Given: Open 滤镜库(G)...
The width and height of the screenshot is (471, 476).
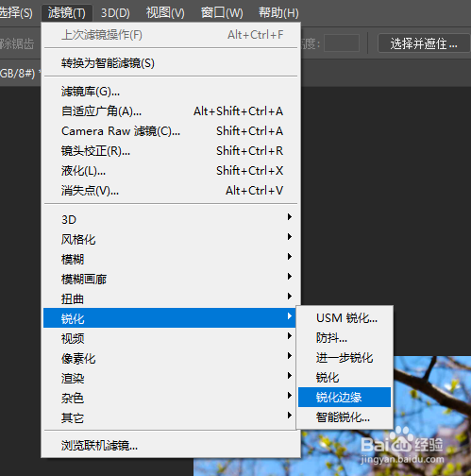Looking at the screenshot, I should coord(170,92).
